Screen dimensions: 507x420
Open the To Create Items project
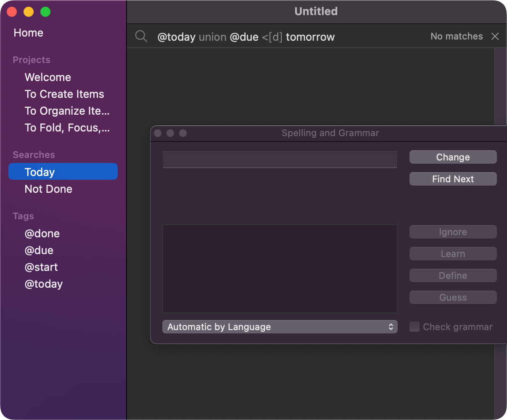tap(64, 94)
